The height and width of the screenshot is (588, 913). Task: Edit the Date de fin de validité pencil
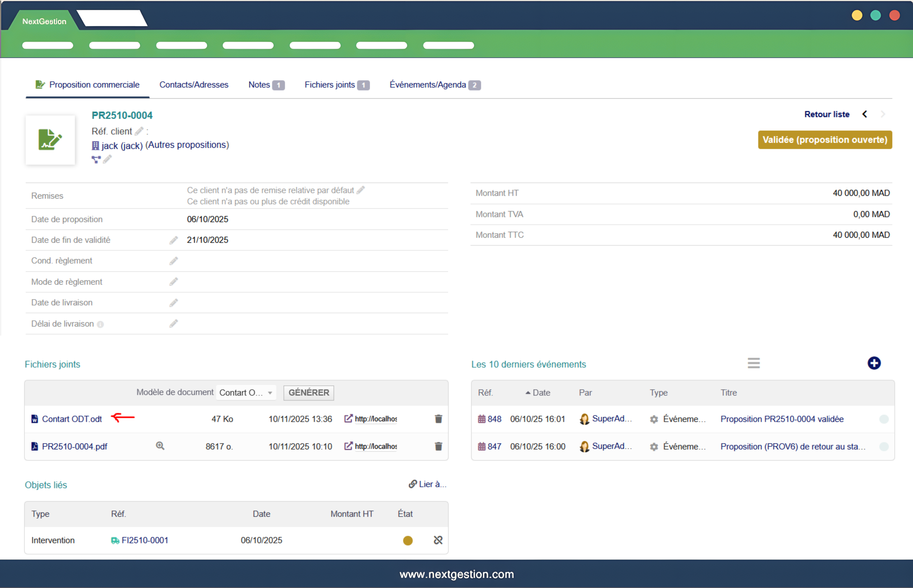173,240
